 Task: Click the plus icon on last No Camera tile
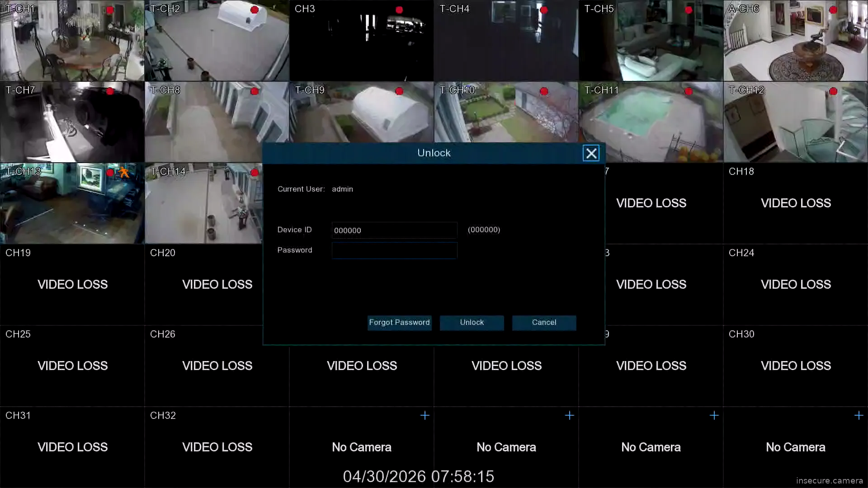pos(859,415)
